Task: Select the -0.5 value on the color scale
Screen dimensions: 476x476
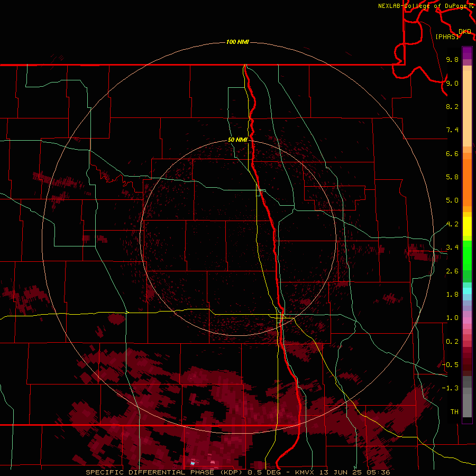Action: click(x=450, y=365)
